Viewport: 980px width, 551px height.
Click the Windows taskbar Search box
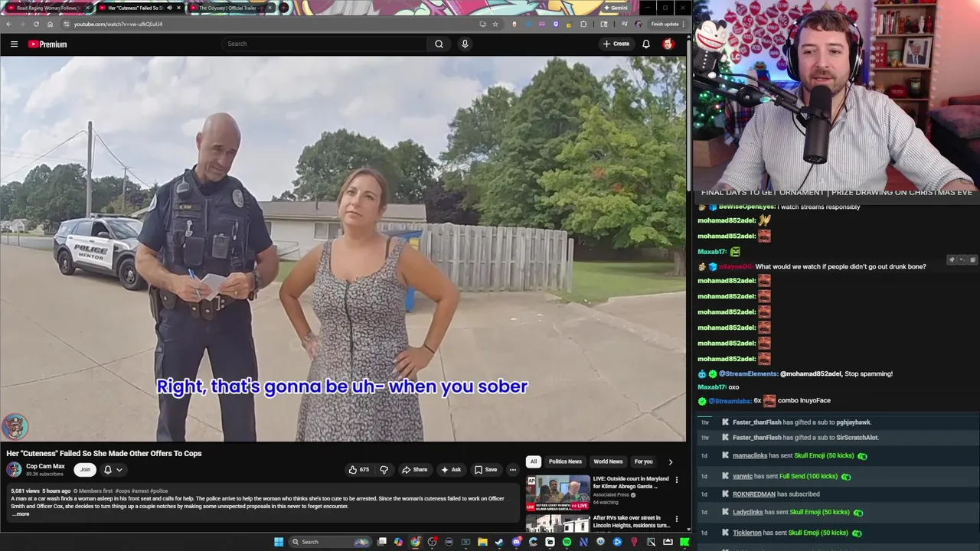coord(330,542)
